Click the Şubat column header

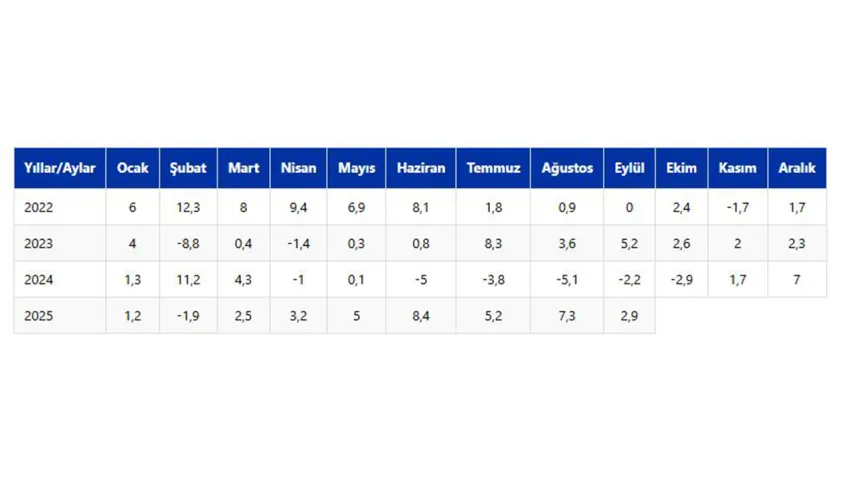tap(188, 168)
